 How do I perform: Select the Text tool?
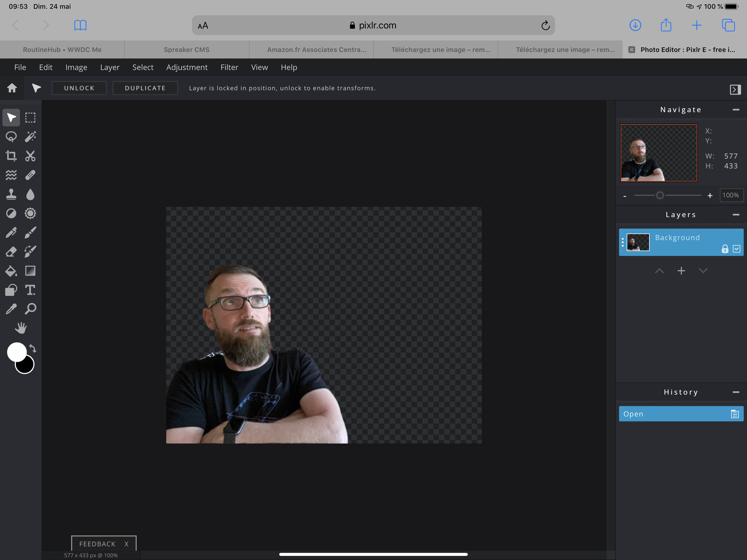(30, 290)
